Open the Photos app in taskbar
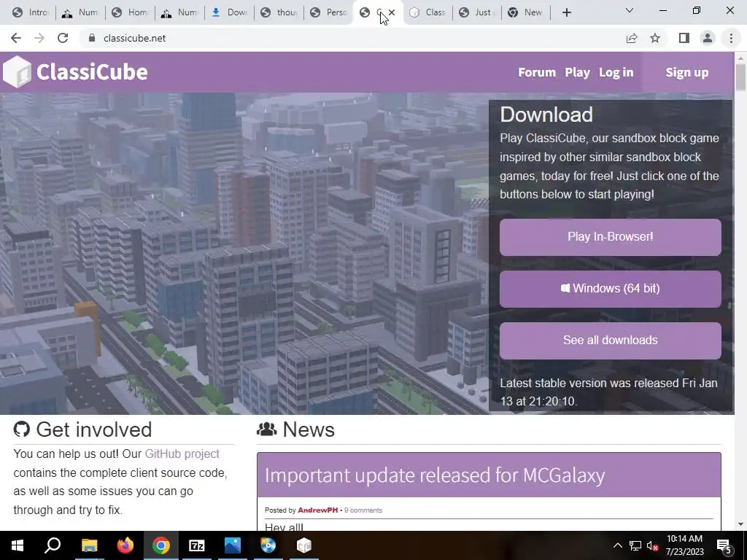The width and height of the screenshot is (747, 560). [233, 545]
